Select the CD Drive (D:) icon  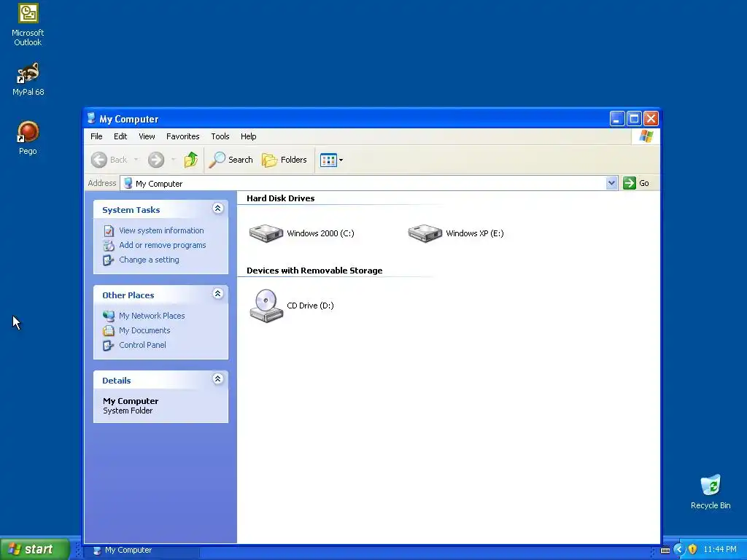tap(292, 306)
